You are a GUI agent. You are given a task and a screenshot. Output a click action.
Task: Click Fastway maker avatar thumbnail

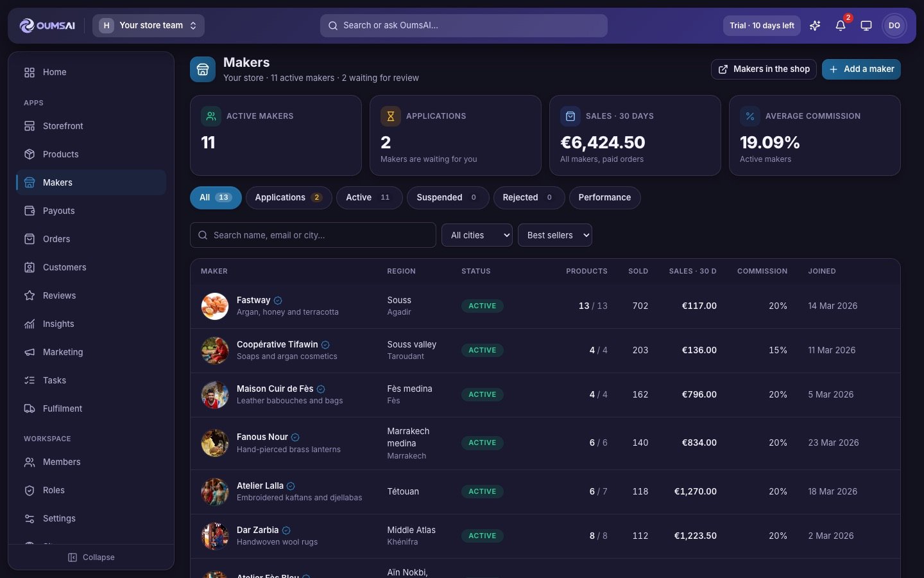coord(215,306)
